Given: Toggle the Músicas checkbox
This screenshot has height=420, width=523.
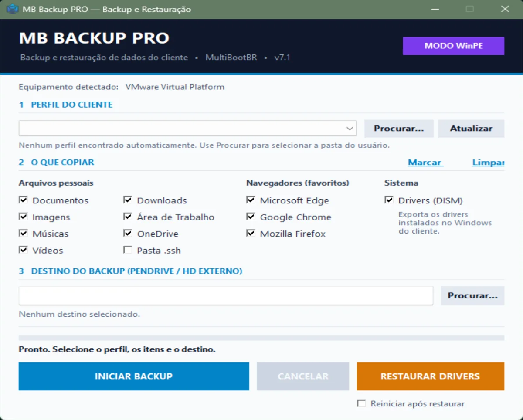Looking at the screenshot, I should pos(23,233).
